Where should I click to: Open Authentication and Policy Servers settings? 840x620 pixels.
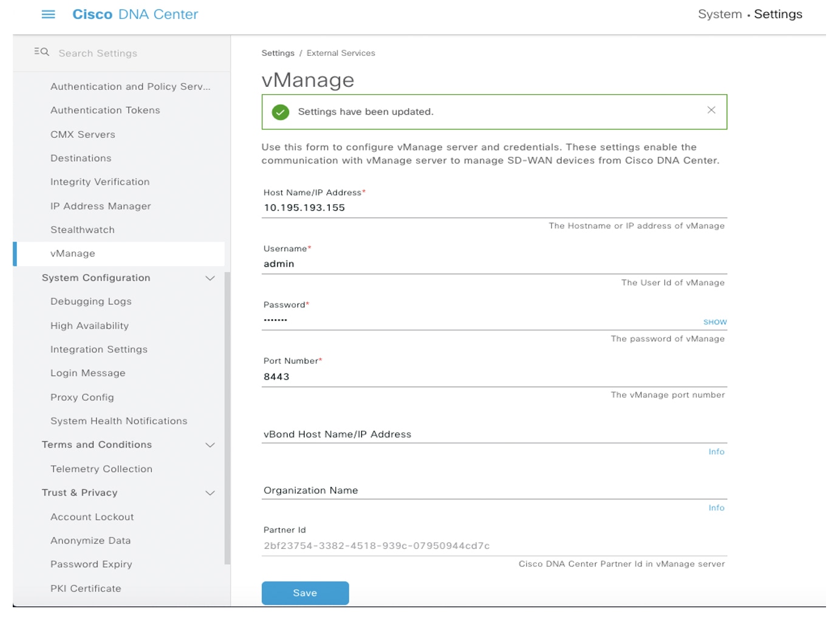(x=131, y=86)
